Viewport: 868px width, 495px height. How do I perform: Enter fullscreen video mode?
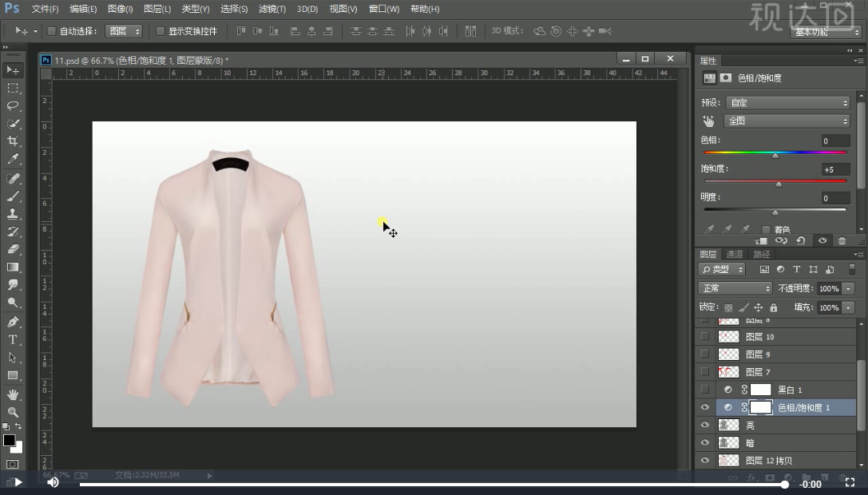click(x=850, y=483)
